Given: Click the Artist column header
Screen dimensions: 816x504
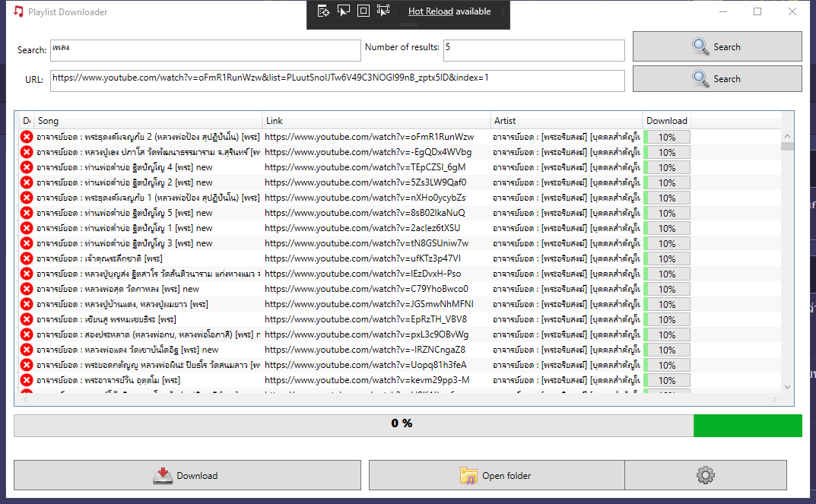Looking at the screenshot, I should point(567,121).
